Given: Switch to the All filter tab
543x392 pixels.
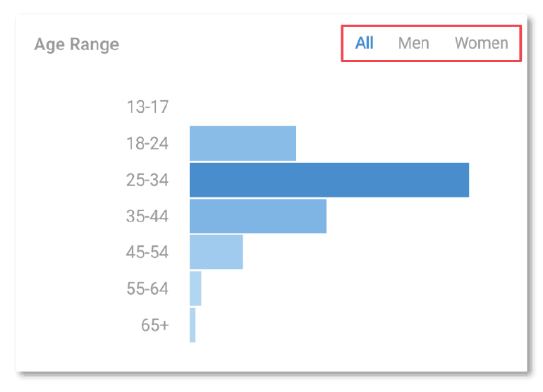Looking at the screenshot, I should (x=364, y=43).
